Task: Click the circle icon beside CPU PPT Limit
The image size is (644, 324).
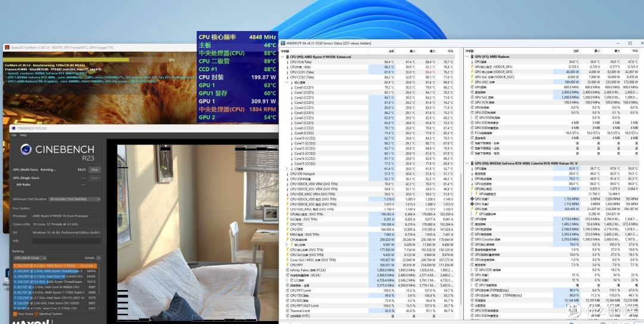Action: [287, 290]
